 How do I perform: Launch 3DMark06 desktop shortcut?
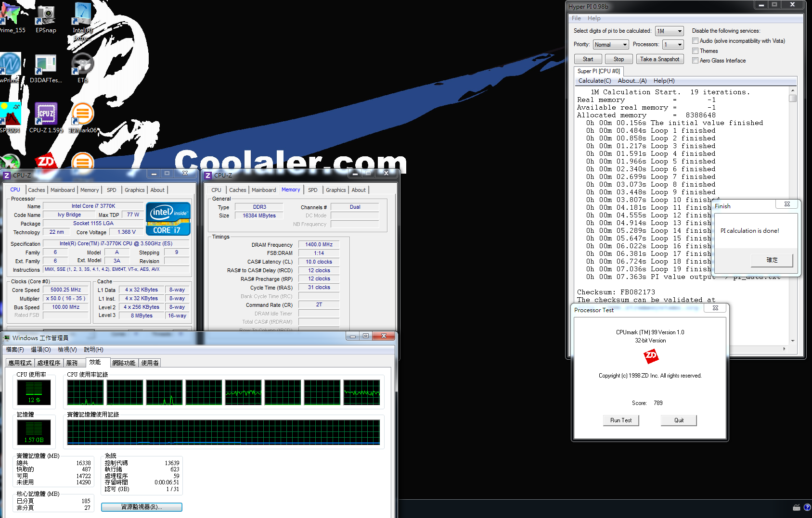pos(83,117)
